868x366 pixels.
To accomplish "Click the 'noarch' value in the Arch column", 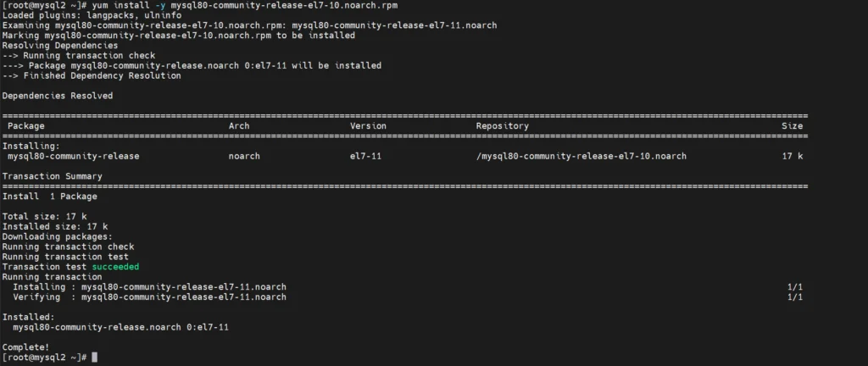I will coord(244,157).
